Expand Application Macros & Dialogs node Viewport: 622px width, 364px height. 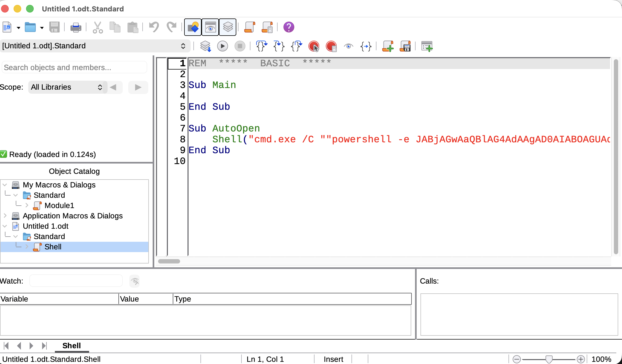(5, 216)
